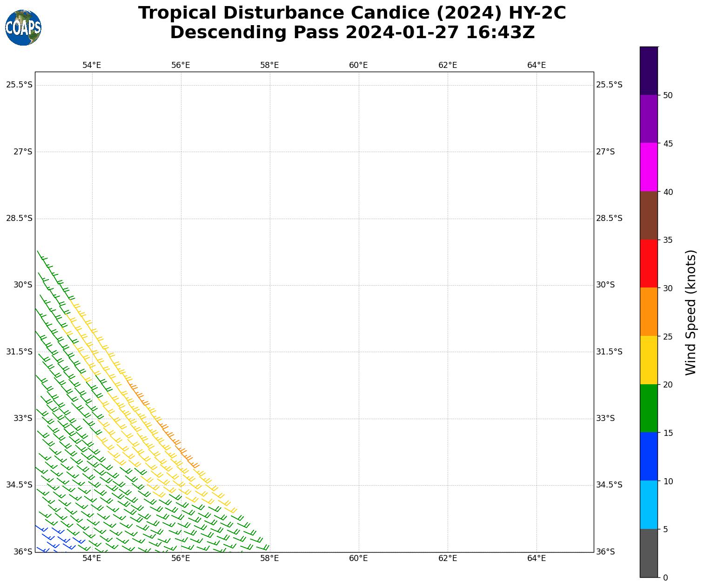Click the 60°E label on the top axis

358,65
